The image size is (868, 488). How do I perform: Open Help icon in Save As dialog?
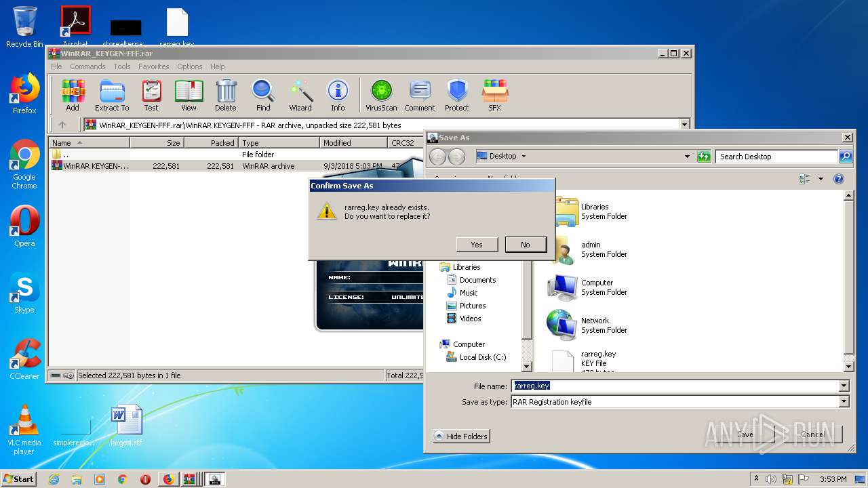coord(839,179)
